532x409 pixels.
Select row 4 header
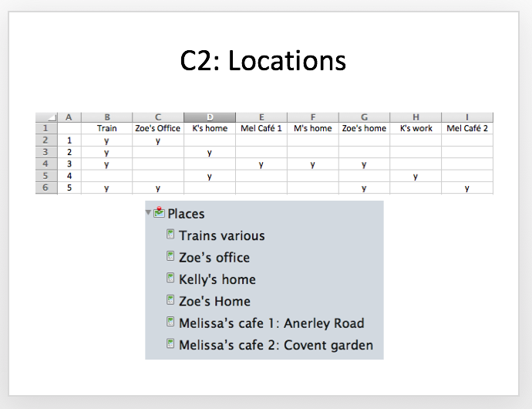click(46, 164)
